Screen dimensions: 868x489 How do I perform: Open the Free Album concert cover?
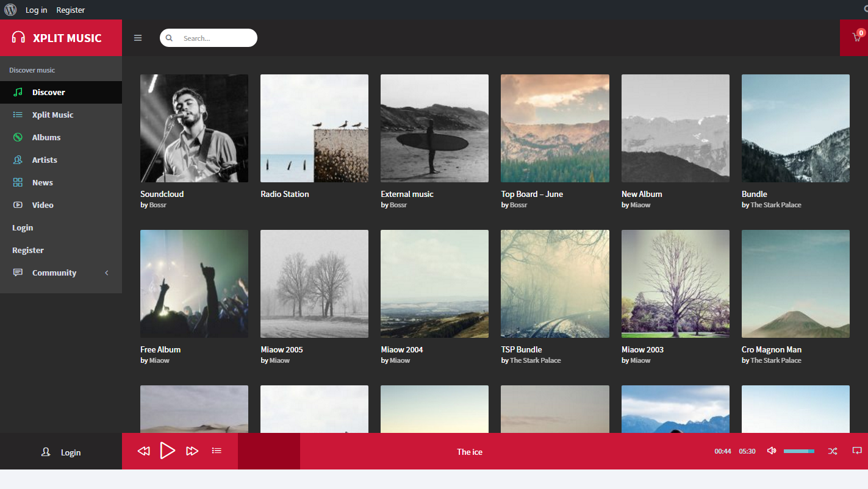(194, 284)
